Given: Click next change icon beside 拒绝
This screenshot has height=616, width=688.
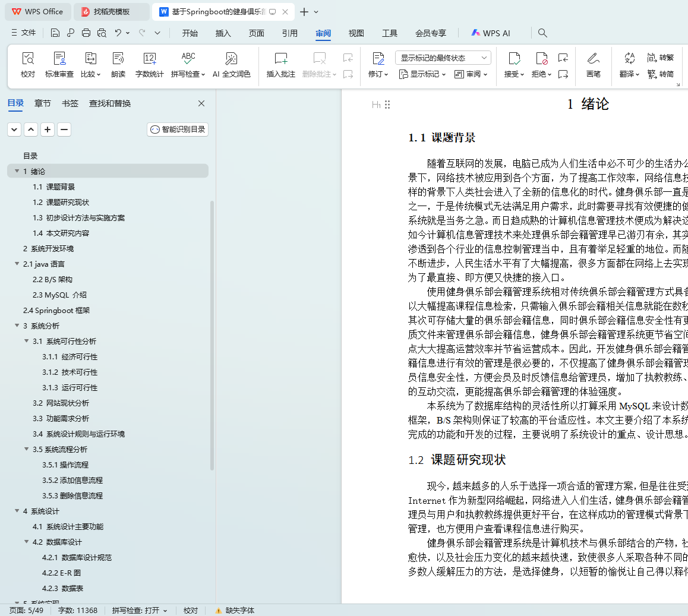Looking at the screenshot, I should point(563,74).
